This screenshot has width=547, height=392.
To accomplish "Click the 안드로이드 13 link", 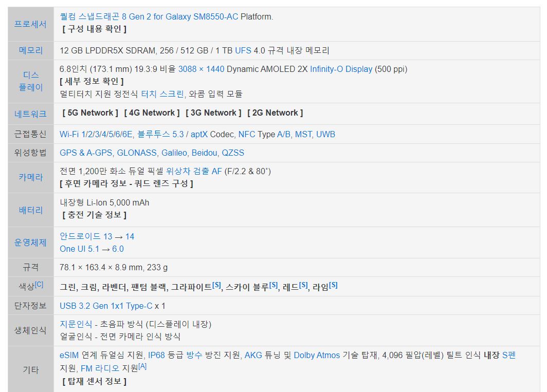I will point(86,236).
